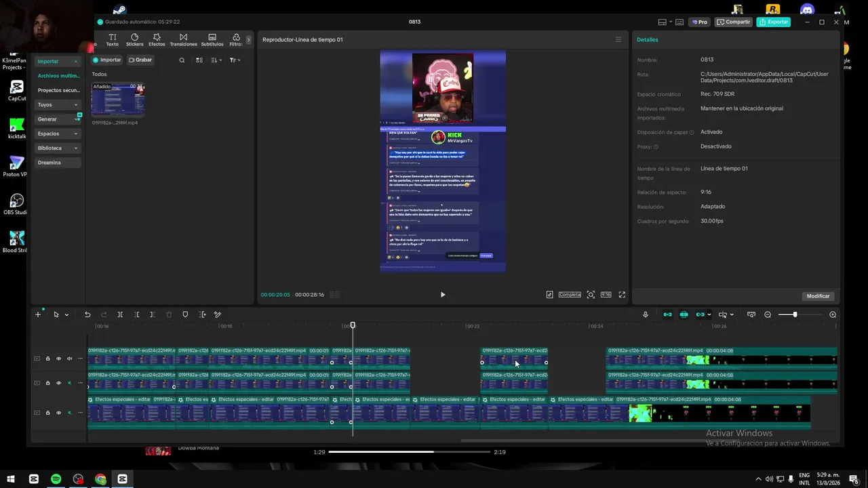Hide the middle video track
The width and height of the screenshot is (868, 488).
(58, 383)
